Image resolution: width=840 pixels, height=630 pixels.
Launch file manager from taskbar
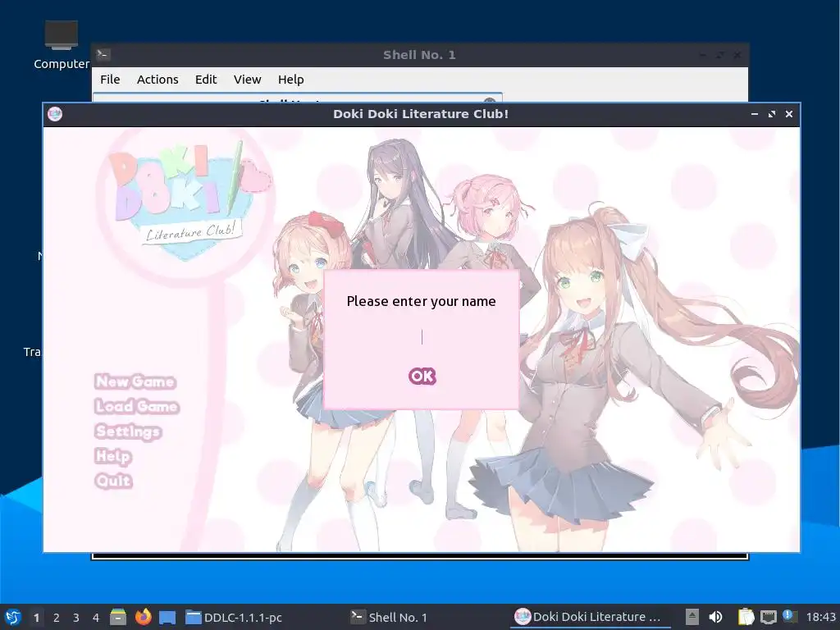pyautogui.click(x=118, y=617)
